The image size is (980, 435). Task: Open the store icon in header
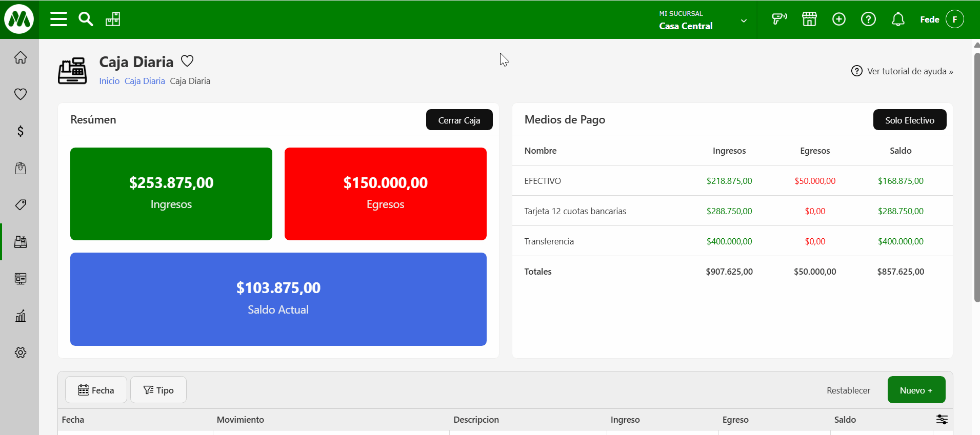tap(809, 19)
